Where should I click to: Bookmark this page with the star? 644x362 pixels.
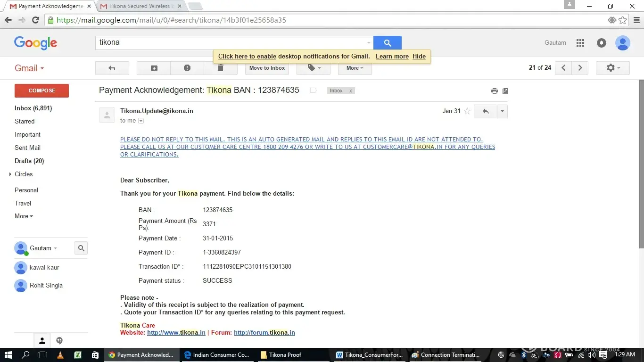[623, 20]
